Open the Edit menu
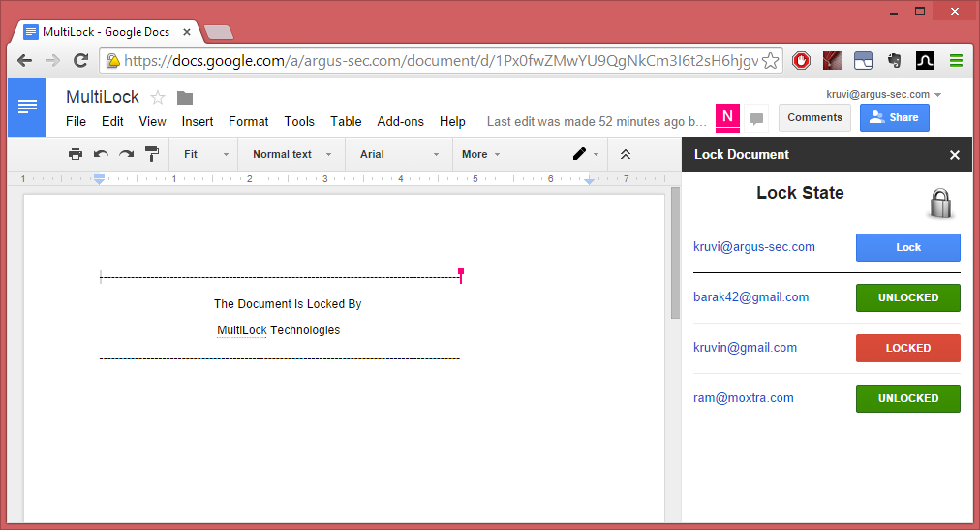Image resolution: width=980 pixels, height=530 pixels. 112,122
